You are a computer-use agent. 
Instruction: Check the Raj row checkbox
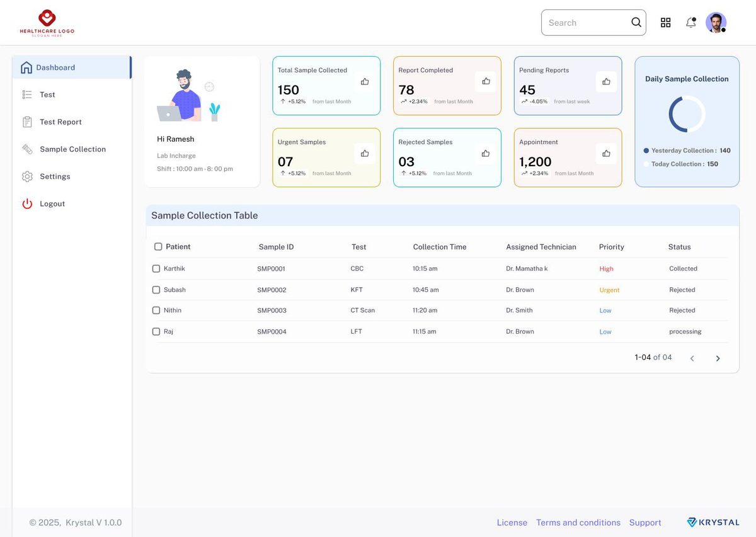pyautogui.click(x=156, y=332)
